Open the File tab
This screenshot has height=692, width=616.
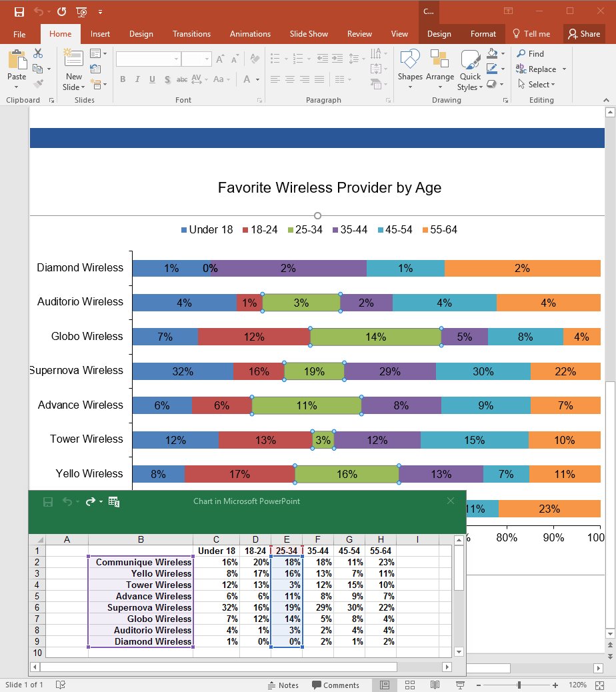tap(19, 34)
